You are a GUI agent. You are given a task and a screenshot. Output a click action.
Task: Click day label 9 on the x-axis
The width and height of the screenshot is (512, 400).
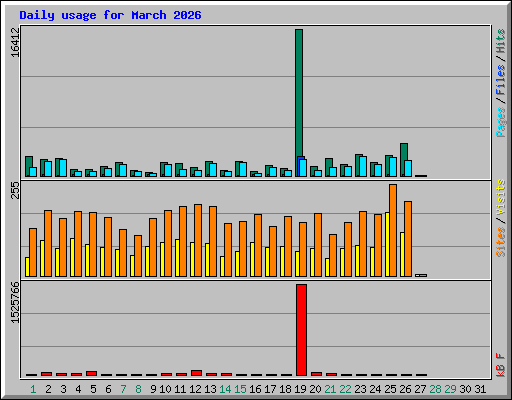pos(153,389)
